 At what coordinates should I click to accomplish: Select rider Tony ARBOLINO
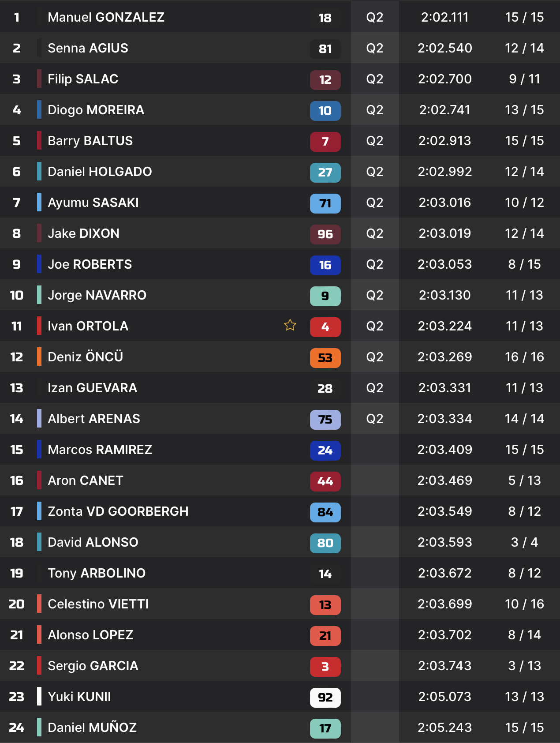(97, 573)
